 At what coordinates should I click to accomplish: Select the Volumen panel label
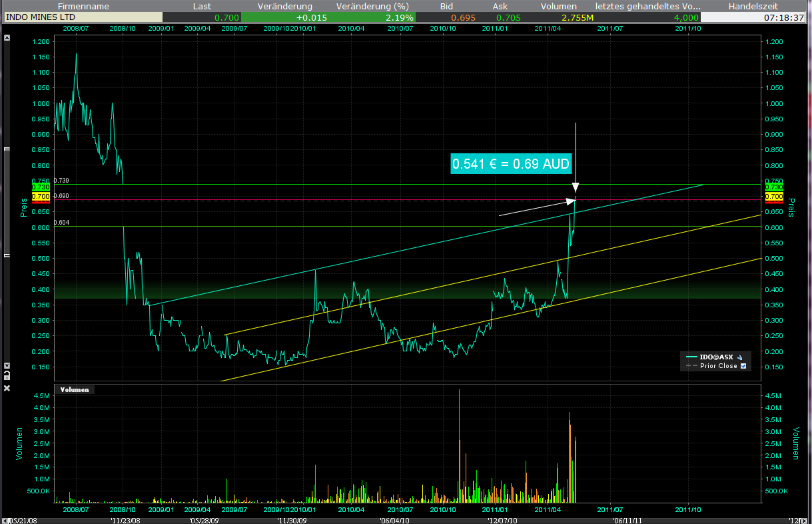click(x=74, y=389)
